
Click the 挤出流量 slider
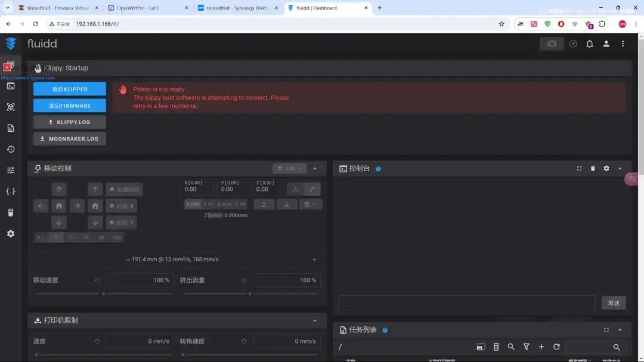click(250, 294)
